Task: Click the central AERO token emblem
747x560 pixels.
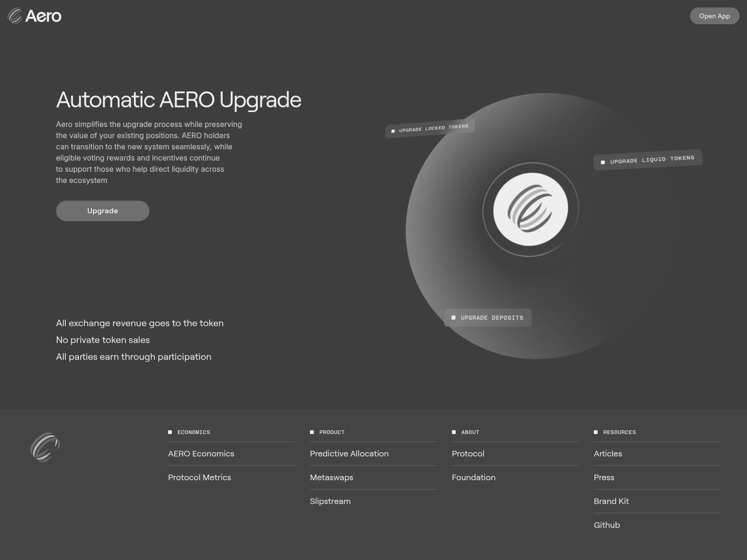Action: coord(531,209)
